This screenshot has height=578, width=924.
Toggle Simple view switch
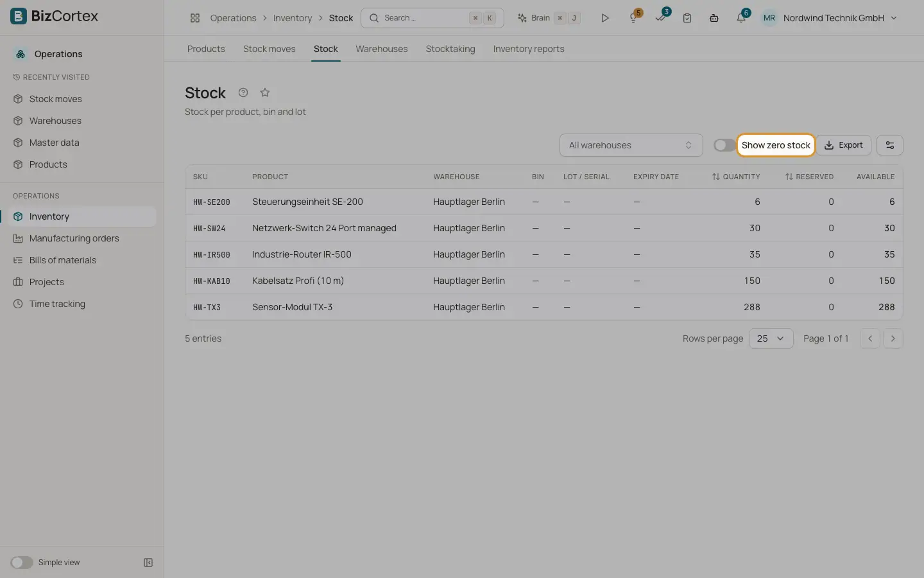tap(22, 563)
